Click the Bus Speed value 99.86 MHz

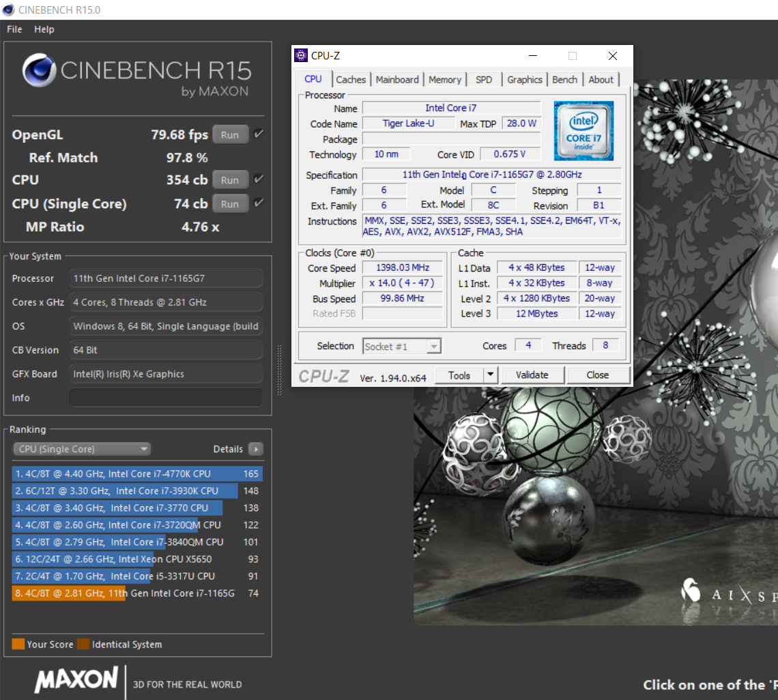(x=403, y=298)
